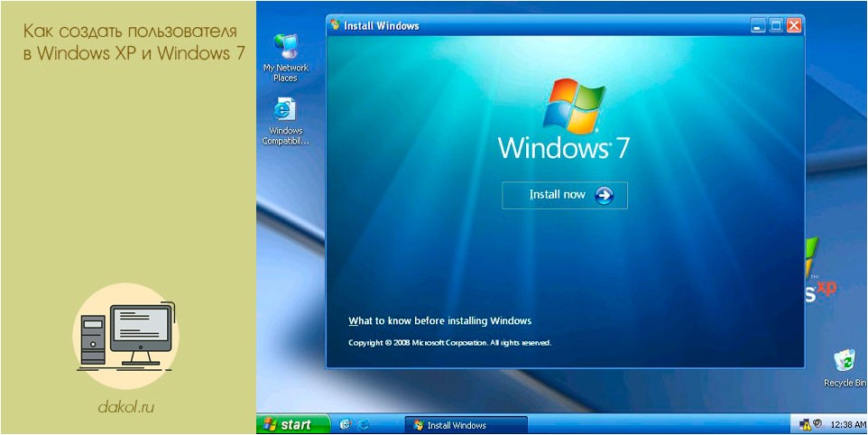
Task: Minimize the Install Windows window
Action: (x=758, y=25)
